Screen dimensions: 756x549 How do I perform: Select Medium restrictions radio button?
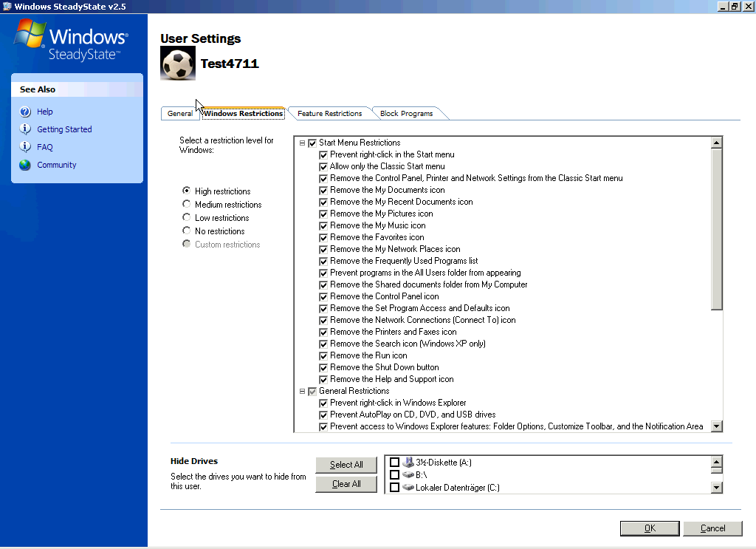pyautogui.click(x=187, y=204)
